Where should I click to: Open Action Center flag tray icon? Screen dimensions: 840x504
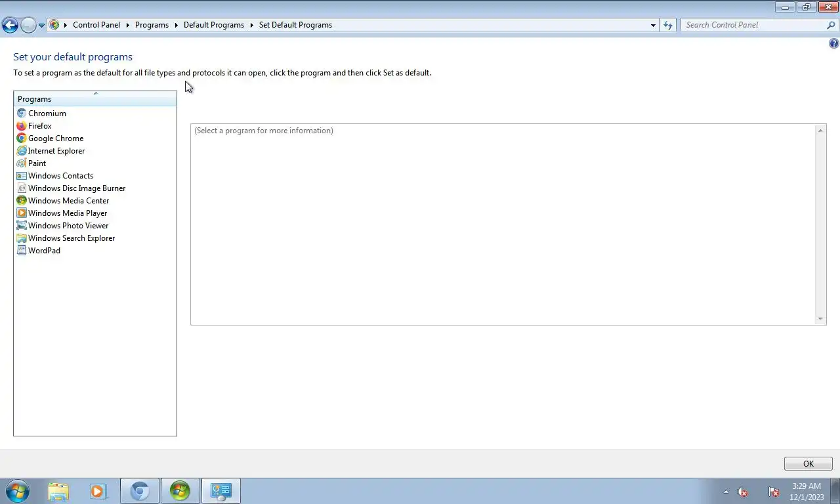pyautogui.click(x=774, y=492)
